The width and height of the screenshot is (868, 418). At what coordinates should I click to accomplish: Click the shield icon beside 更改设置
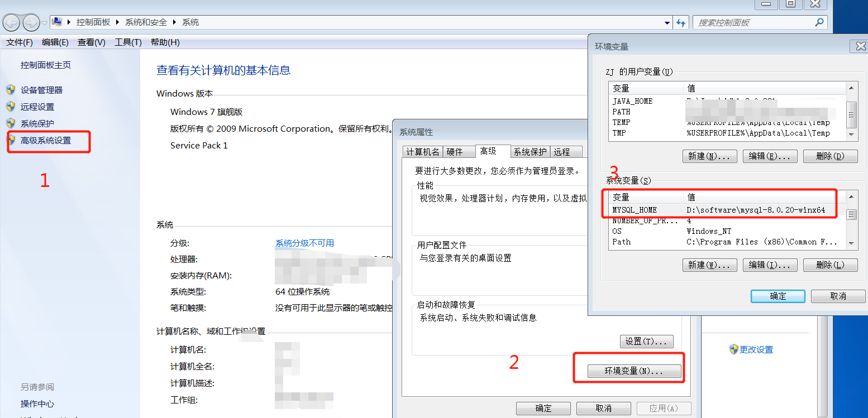(734, 349)
